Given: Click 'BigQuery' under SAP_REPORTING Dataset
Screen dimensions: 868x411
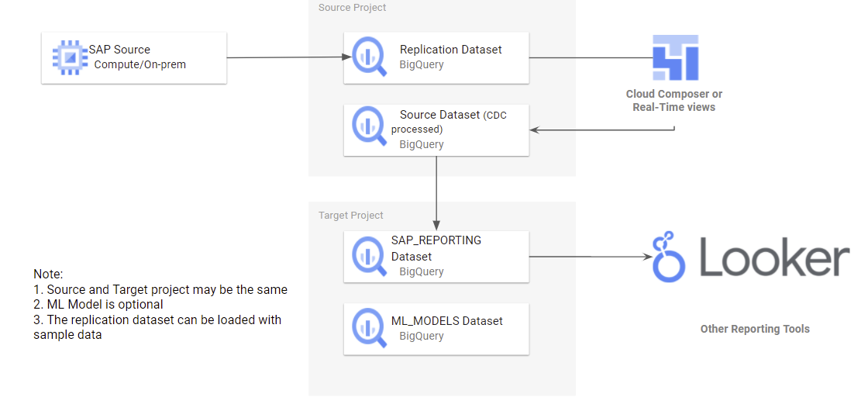Looking at the screenshot, I should point(422,271).
